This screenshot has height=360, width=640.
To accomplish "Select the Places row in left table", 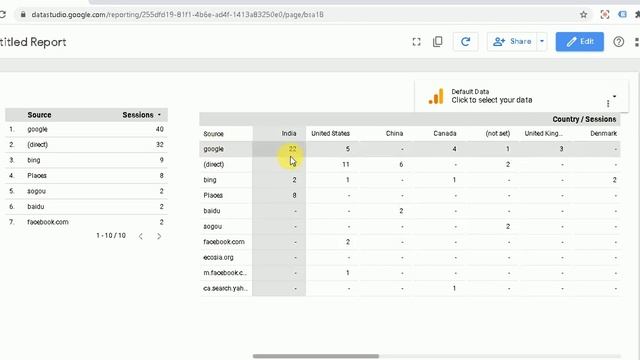I will pyautogui.click(x=87, y=176).
